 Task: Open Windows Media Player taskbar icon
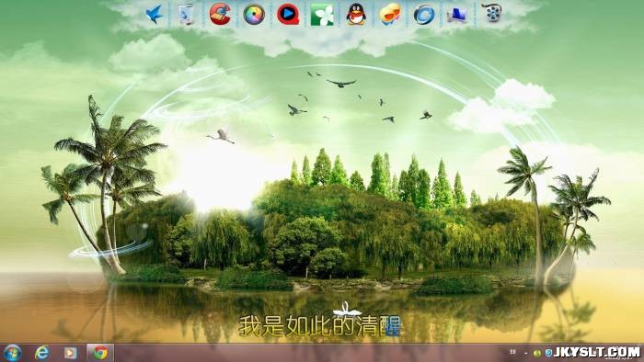(x=70, y=353)
